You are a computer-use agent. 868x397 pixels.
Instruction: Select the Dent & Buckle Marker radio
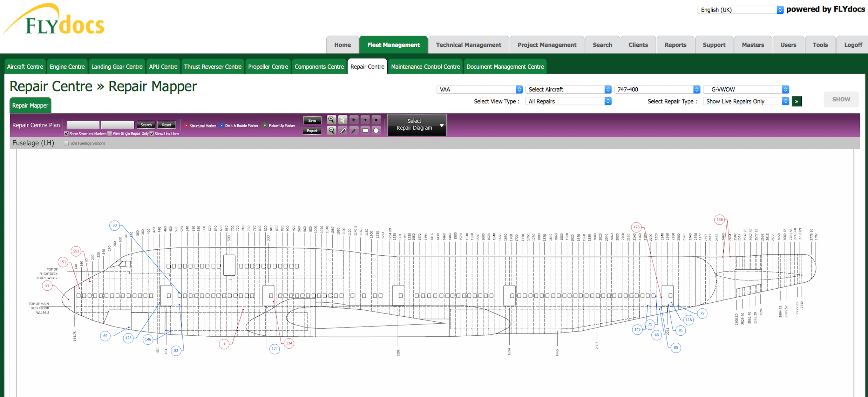click(222, 126)
